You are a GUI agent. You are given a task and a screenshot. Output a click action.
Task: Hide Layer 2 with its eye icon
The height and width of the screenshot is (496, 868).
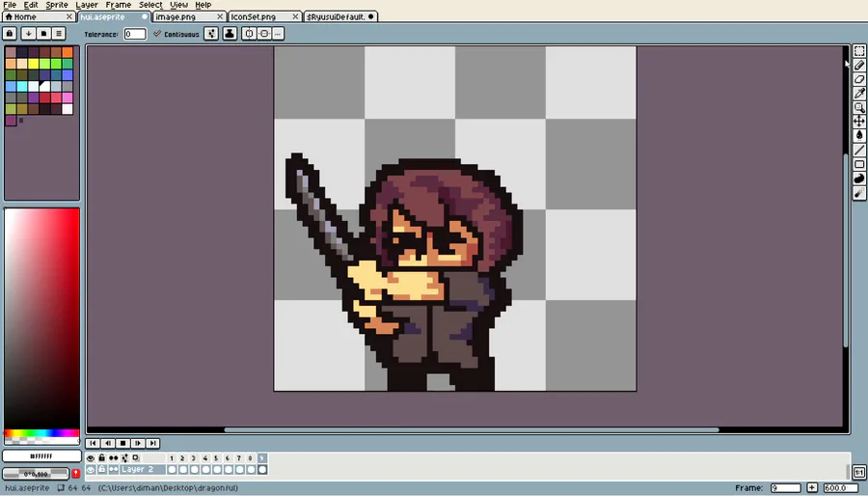pos(91,469)
